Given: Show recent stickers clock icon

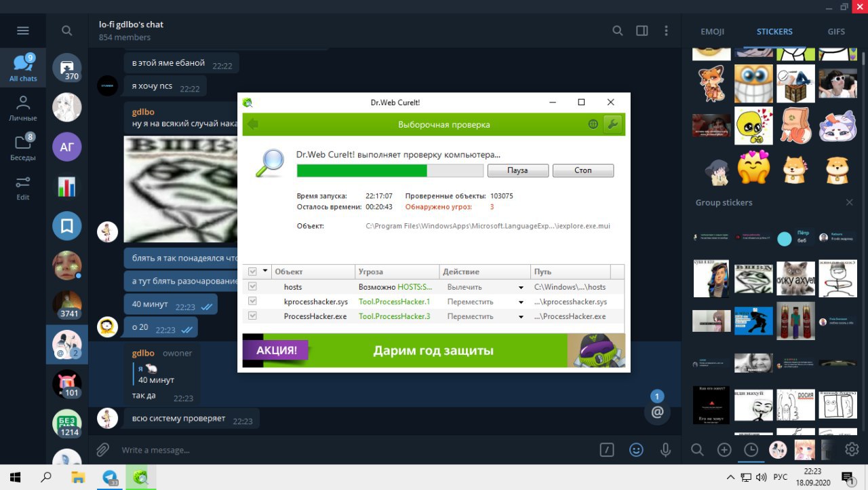Looking at the screenshot, I should (x=751, y=449).
